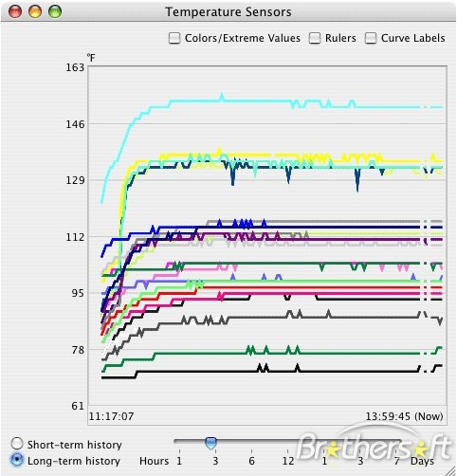This screenshot has height=476, width=457.
Task: Click the 61 y-axis value
Action: (x=78, y=406)
